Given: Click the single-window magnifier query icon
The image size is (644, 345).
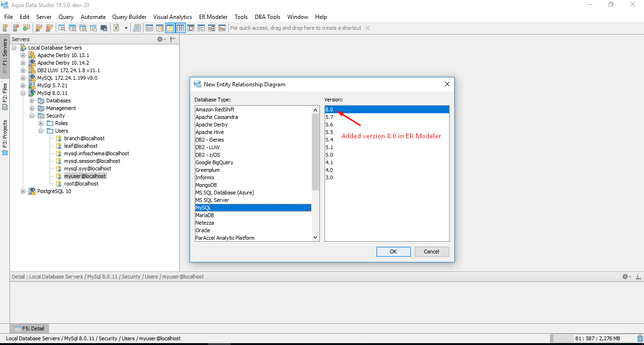Looking at the screenshot, I should (x=62, y=28).
